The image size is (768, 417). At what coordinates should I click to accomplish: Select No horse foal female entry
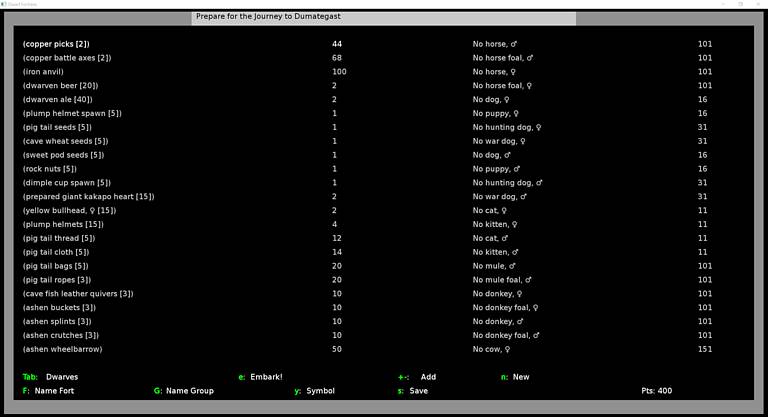502,86
